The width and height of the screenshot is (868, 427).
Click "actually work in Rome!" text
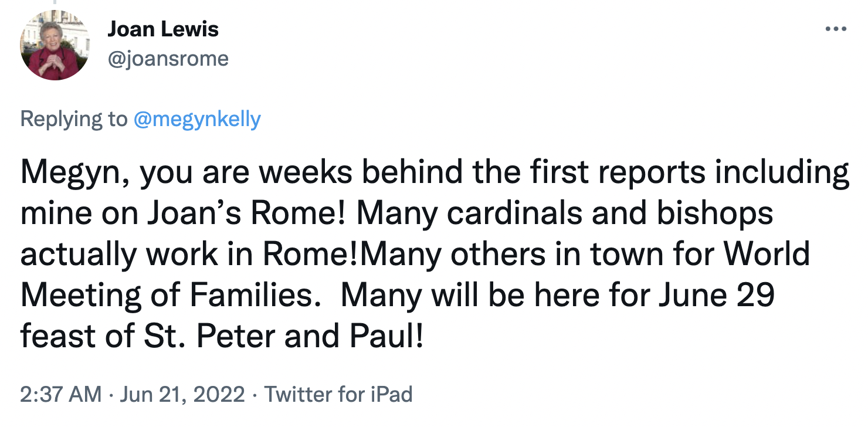pyautogui.click(x=188, y=254)
